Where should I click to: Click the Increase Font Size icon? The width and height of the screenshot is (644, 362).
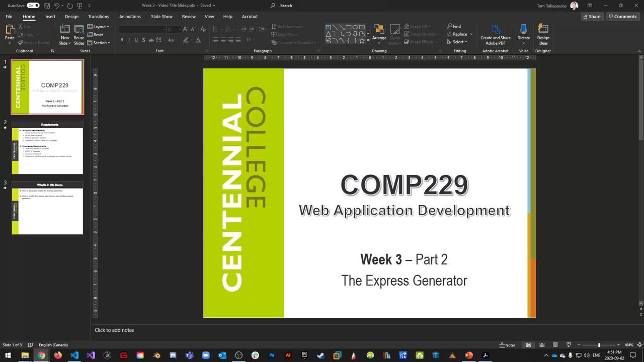[185, 29]
